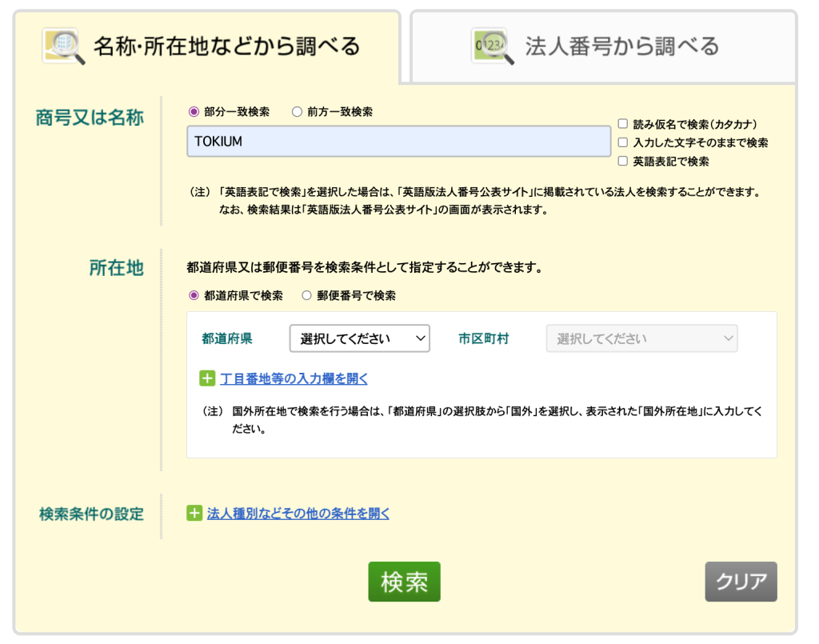Open the 市区町村 selection dropdown
The height and width of the screenshot is (644, 819).
pyautogui.click(x=641, y=338)
